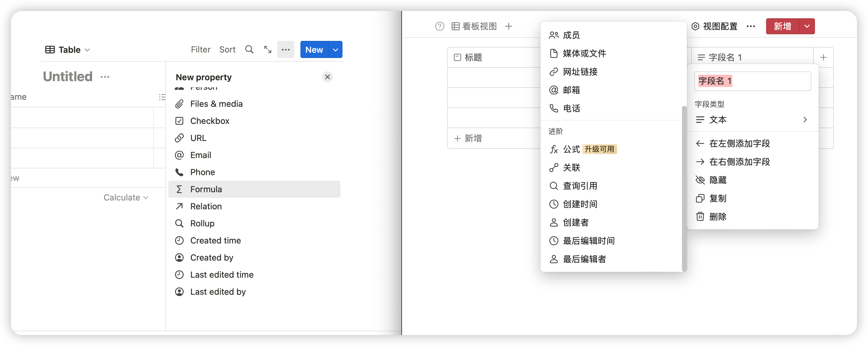The image size is (868, 346).
Task: Click the help icon beside 看板视图
Action: point(439,26)
